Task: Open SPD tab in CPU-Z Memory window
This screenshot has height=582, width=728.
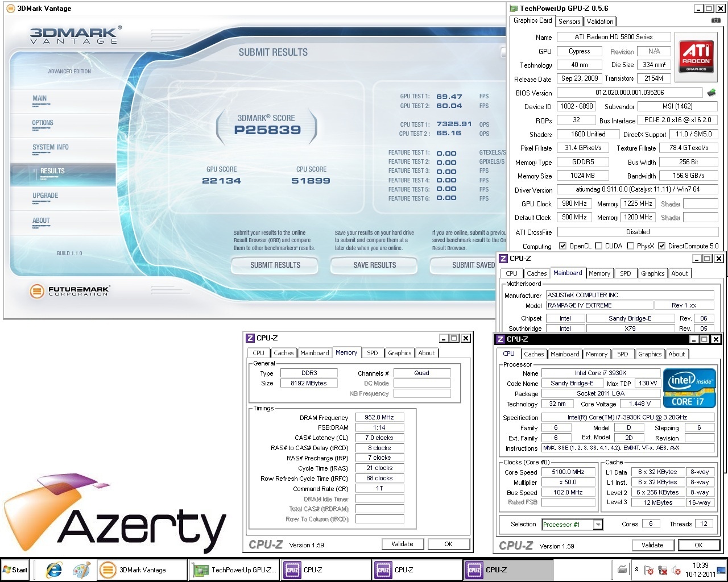Action: click(373, 353)
